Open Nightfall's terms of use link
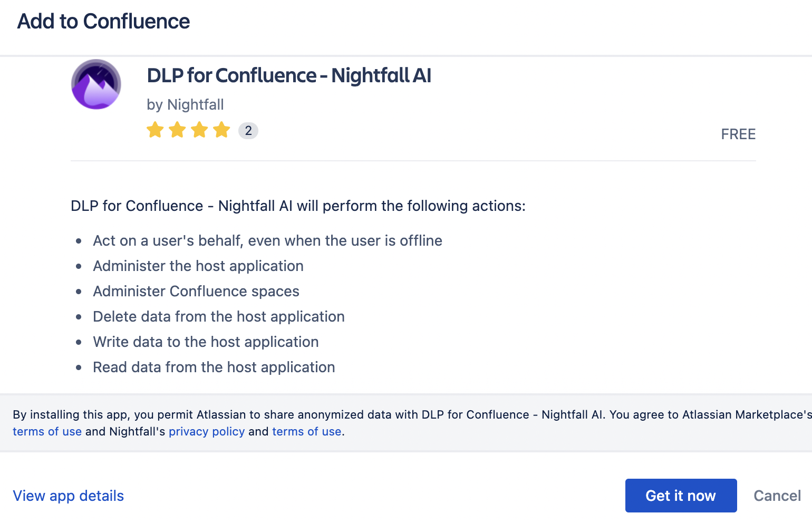The image size is (812, 523). point(307,431)
